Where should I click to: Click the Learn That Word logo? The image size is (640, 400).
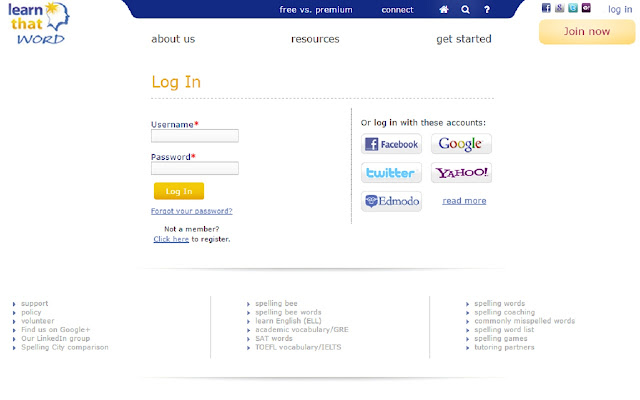pos(39,23)
